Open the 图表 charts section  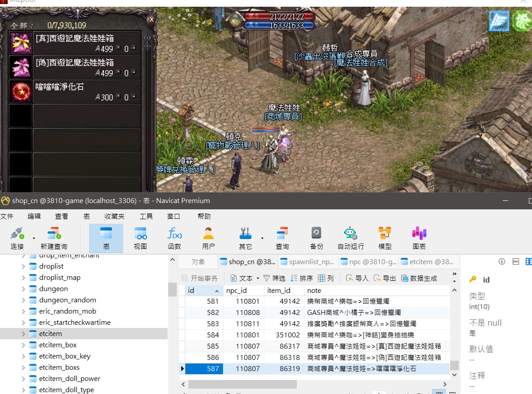click(x=419, y=238)
